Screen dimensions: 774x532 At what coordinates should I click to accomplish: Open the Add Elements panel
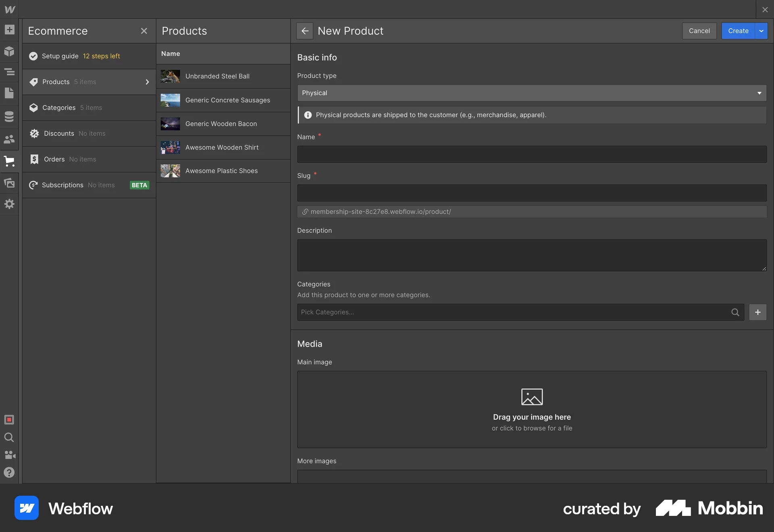point(9,30)
